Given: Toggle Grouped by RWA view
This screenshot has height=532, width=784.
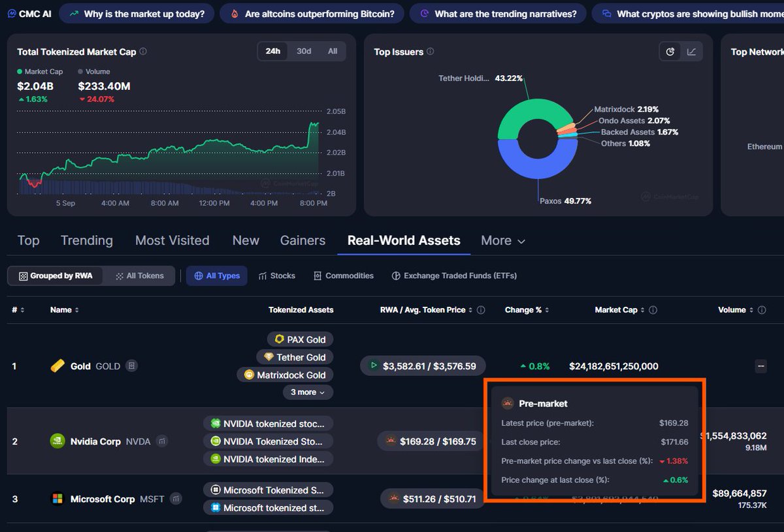Looking at the screenshot, I should click(x=56, y=276).
